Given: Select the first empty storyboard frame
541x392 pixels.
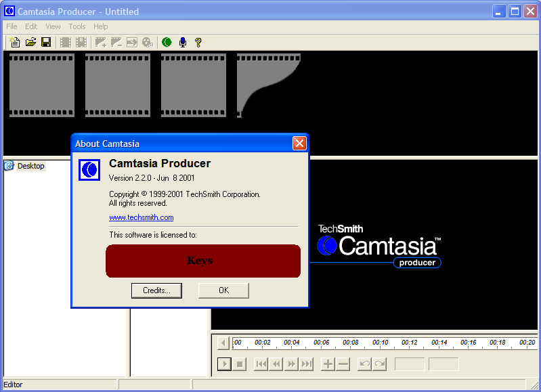Looking at the screenshot, I should 42,85.
